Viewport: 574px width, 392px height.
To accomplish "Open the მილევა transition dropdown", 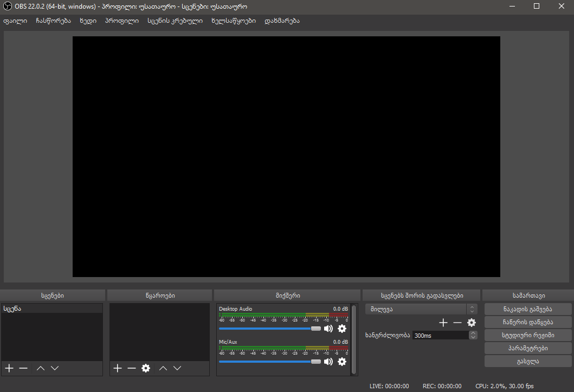I will click(x=421, y=309).
